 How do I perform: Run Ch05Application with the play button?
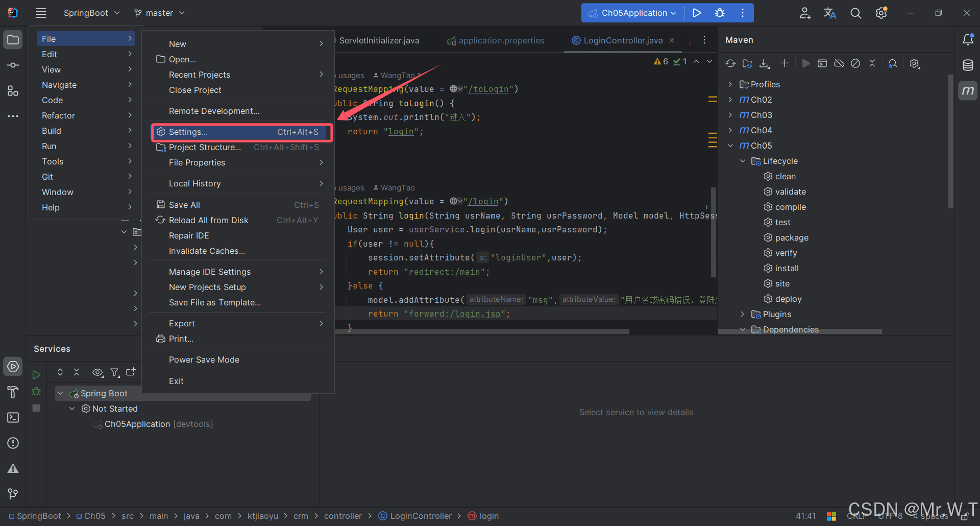697,13
